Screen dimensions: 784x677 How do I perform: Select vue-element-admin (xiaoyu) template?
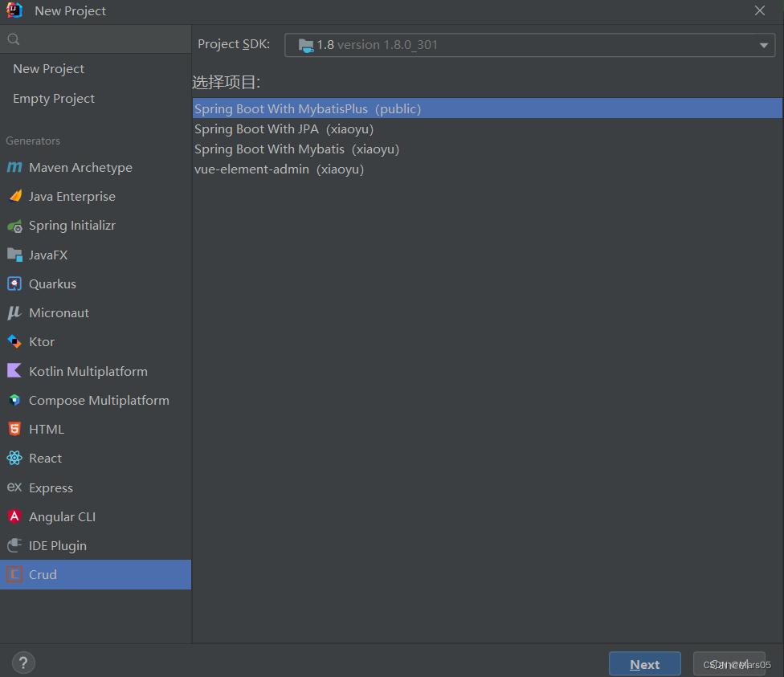coord(487,169)
